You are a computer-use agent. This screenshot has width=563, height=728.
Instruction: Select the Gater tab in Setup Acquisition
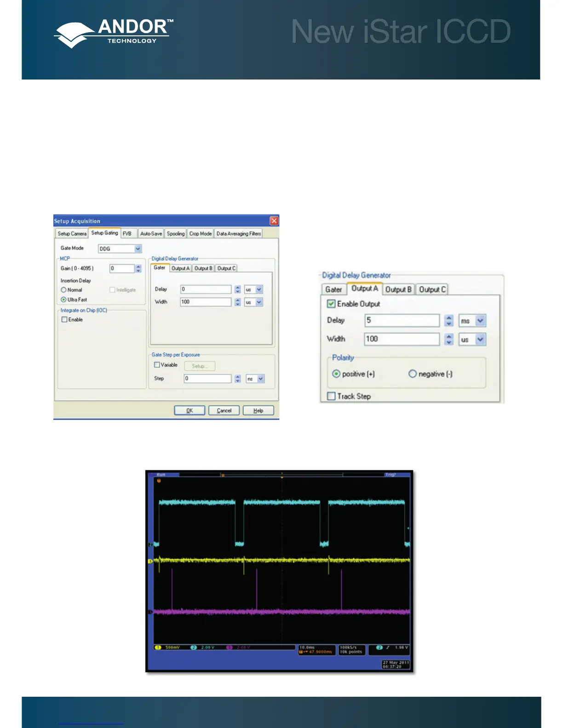coord(160,267)
